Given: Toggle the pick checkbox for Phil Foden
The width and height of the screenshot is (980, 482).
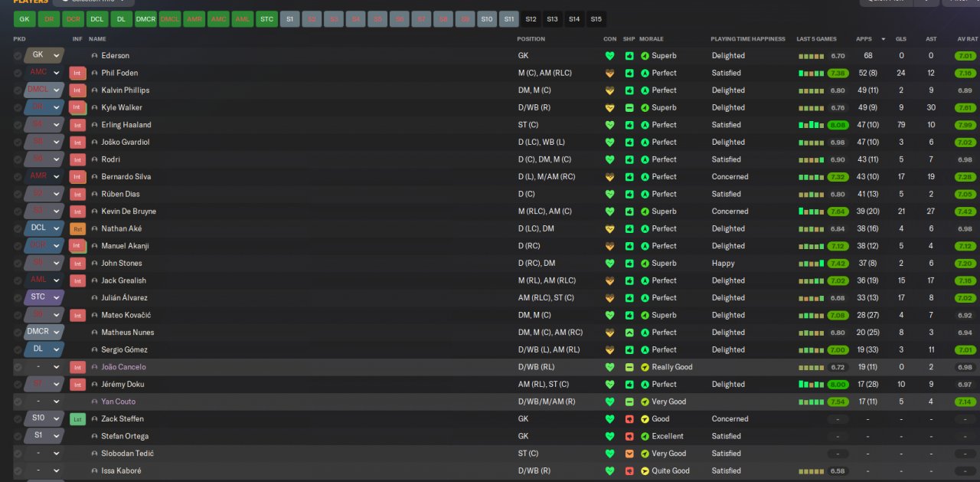Looking at the screenshot, I should tap(18, 73).
